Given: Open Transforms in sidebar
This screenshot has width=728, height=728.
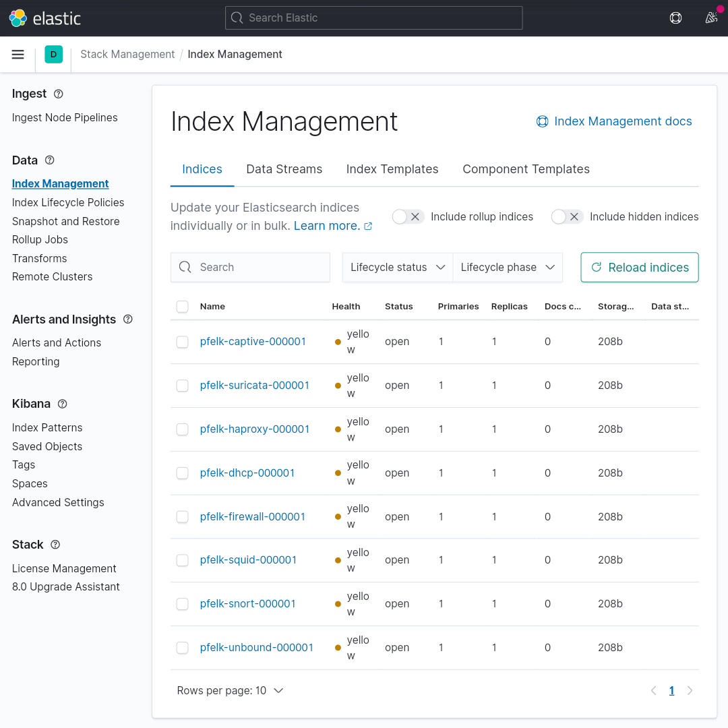Looking at the screenshot, I should [40, 258].
